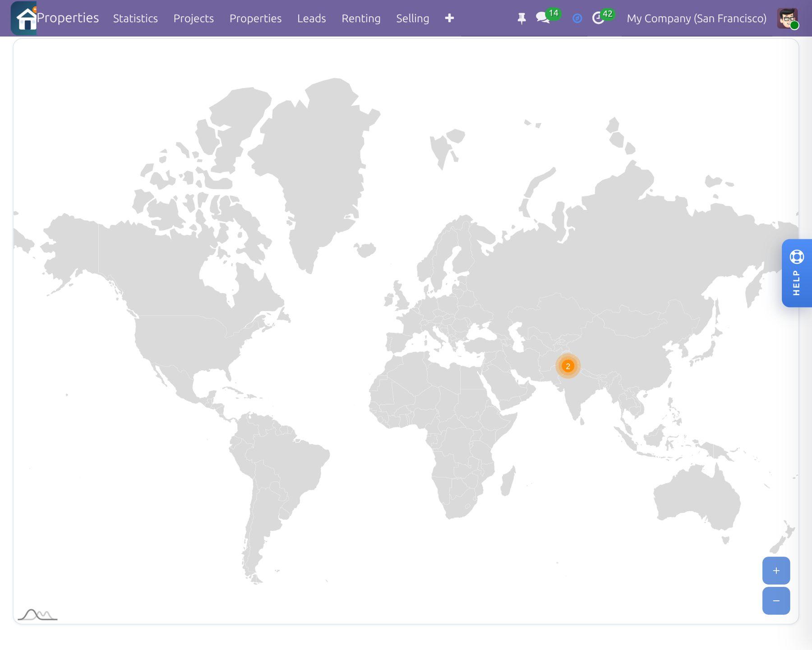The image size is (812, 650).
Task: Click the orange cluster marker labeled 2
Action: (x=568, y=366)
